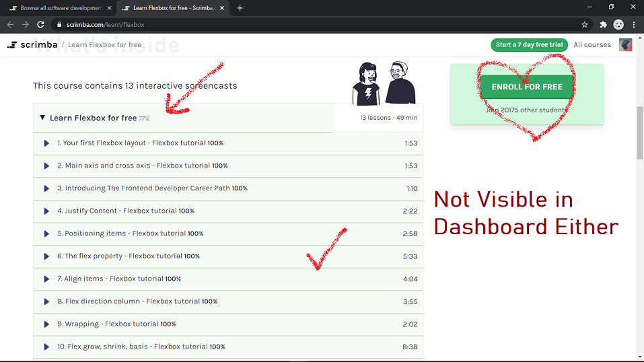
Task: Bookmark this page with the star icon
Action: tap(585, 25)
